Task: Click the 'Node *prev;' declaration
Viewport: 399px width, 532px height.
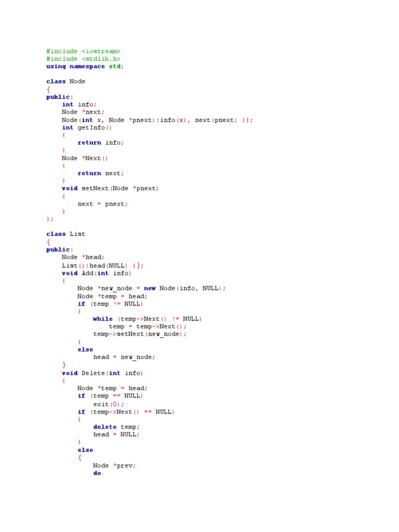Action: (x=114, y=466)
